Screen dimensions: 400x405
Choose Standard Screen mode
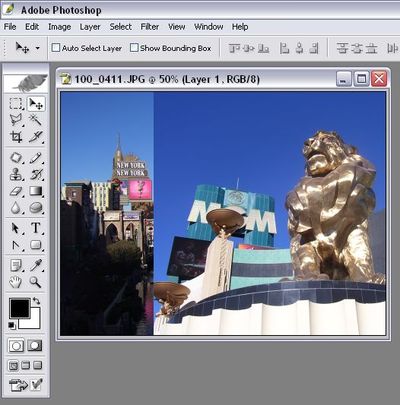[x=13, y=366]
